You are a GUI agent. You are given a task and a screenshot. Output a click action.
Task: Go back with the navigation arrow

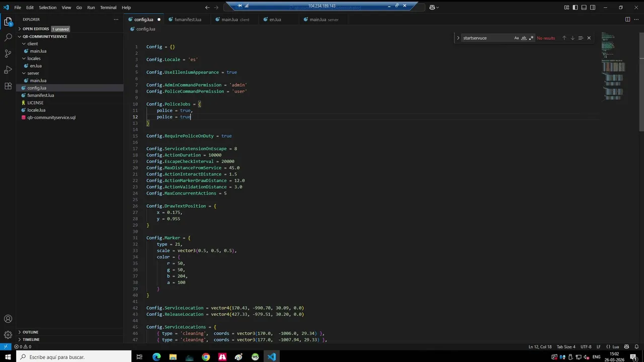(207, 8)
